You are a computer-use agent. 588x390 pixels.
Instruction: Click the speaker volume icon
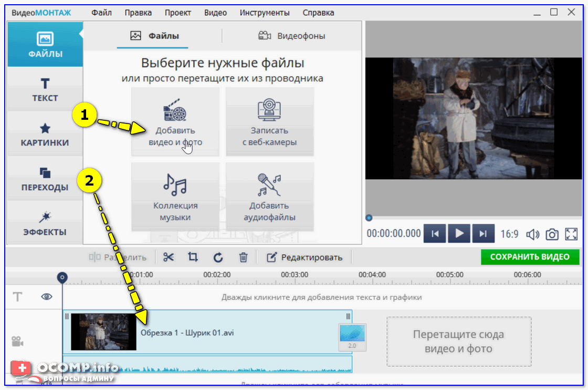click(532, 234)
